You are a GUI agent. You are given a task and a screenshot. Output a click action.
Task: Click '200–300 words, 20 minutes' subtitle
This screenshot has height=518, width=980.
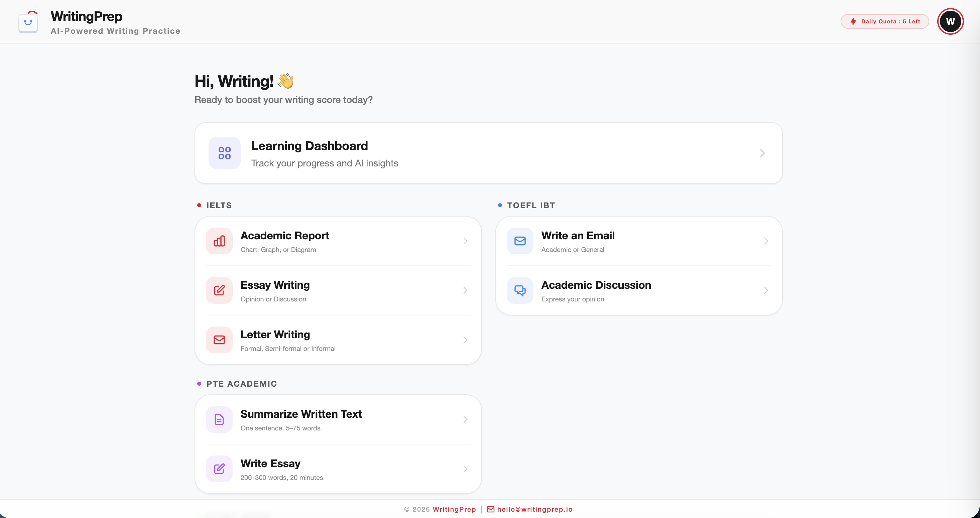281,478
